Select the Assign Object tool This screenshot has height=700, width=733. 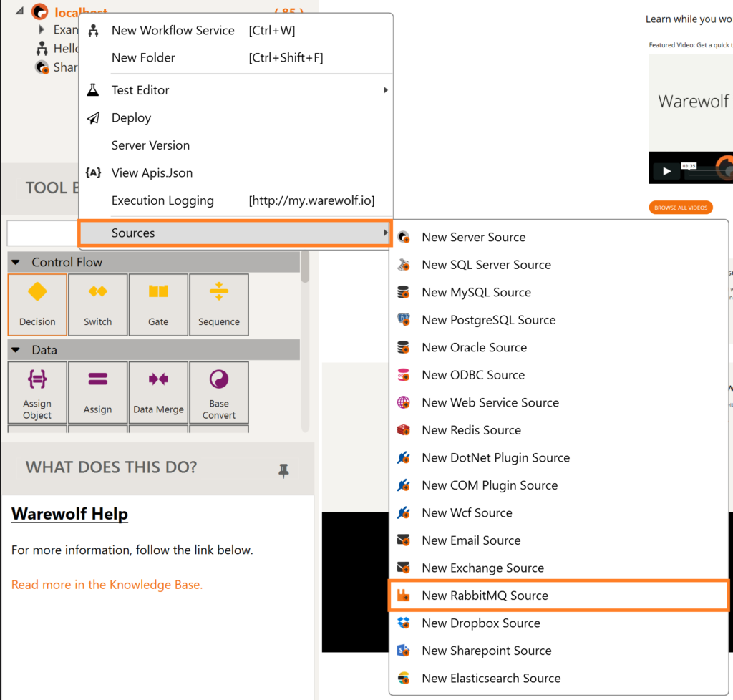tap(37, 392)
